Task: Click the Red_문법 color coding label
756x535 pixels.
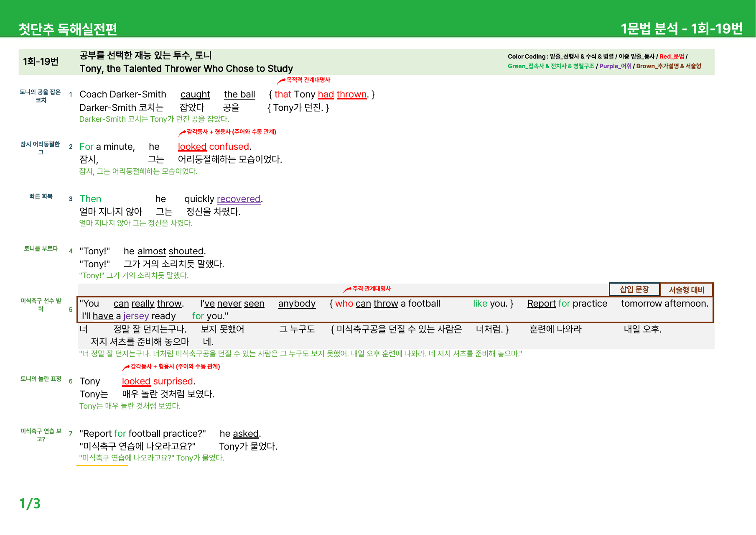Action: pos(672,56)
